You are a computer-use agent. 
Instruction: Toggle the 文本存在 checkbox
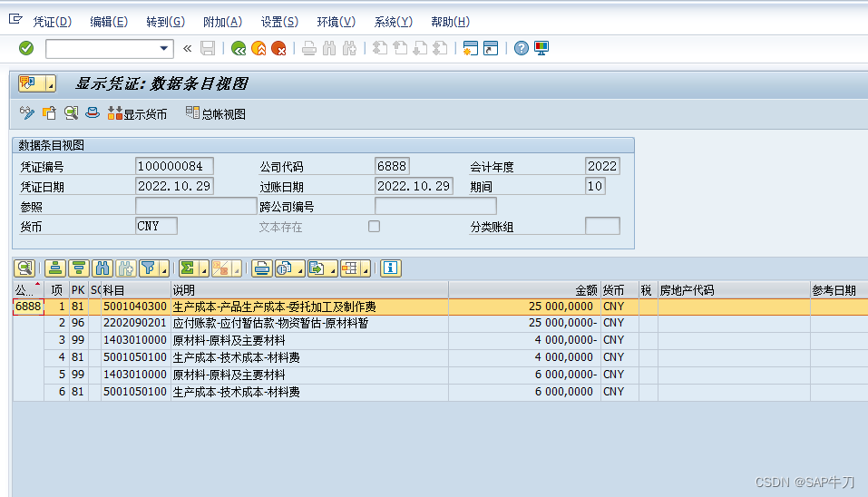[x=375, y=227]
